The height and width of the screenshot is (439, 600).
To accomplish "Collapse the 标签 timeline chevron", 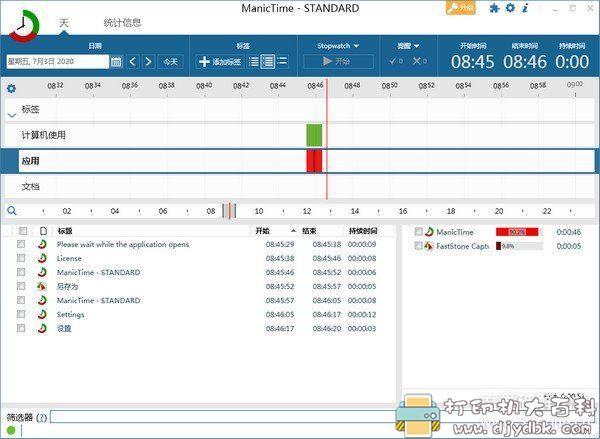I will (12, 115).
